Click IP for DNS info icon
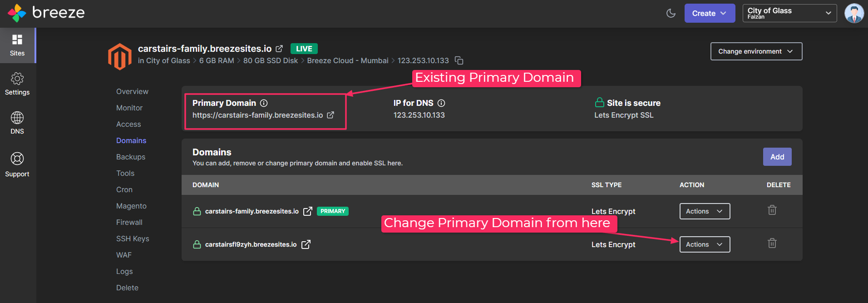This screenshot has width=868, height=303. 441,103
